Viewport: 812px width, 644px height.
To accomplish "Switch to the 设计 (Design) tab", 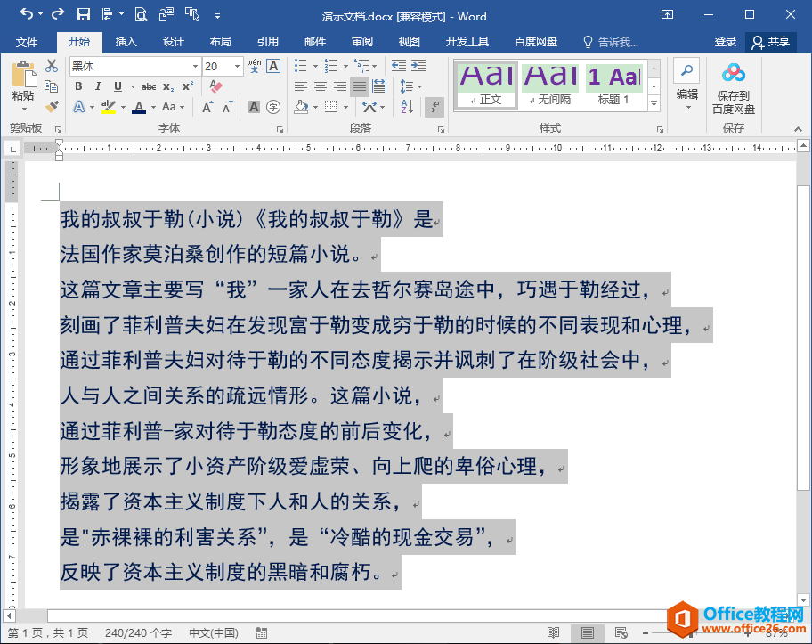I will pyautogui.click(x=173, y=42).
